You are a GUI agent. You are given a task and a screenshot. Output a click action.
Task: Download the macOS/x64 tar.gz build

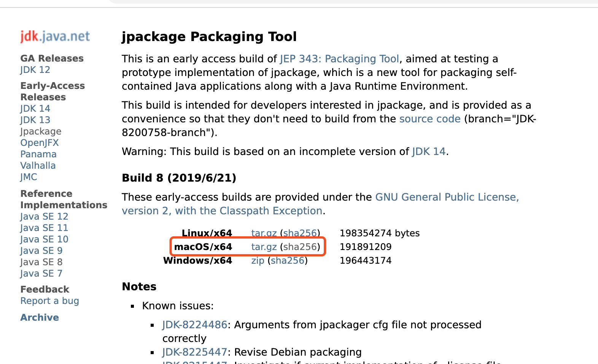[x=264, y=247]
